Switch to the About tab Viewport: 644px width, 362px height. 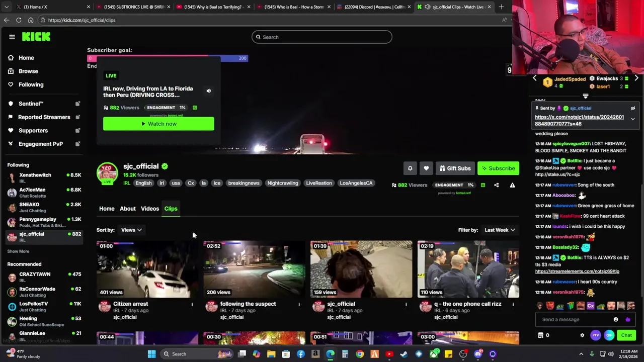pyautogui.click(x=128, y=209)
